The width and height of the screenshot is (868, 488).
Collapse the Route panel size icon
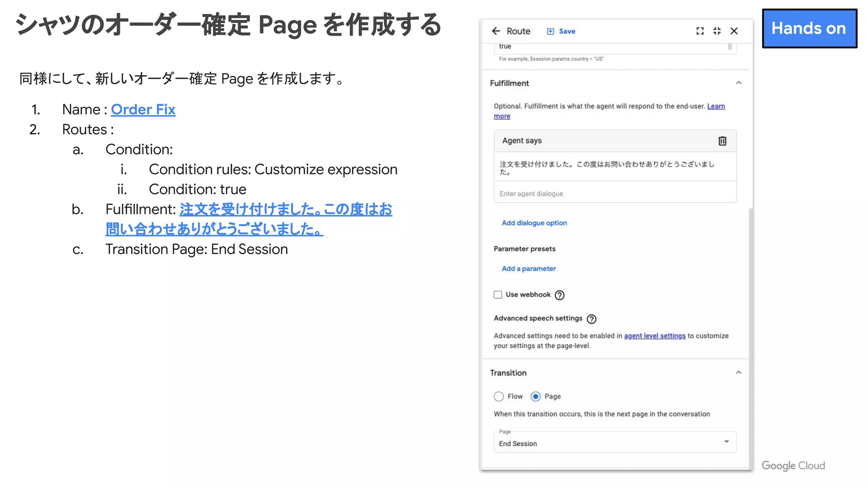point(717,31)
